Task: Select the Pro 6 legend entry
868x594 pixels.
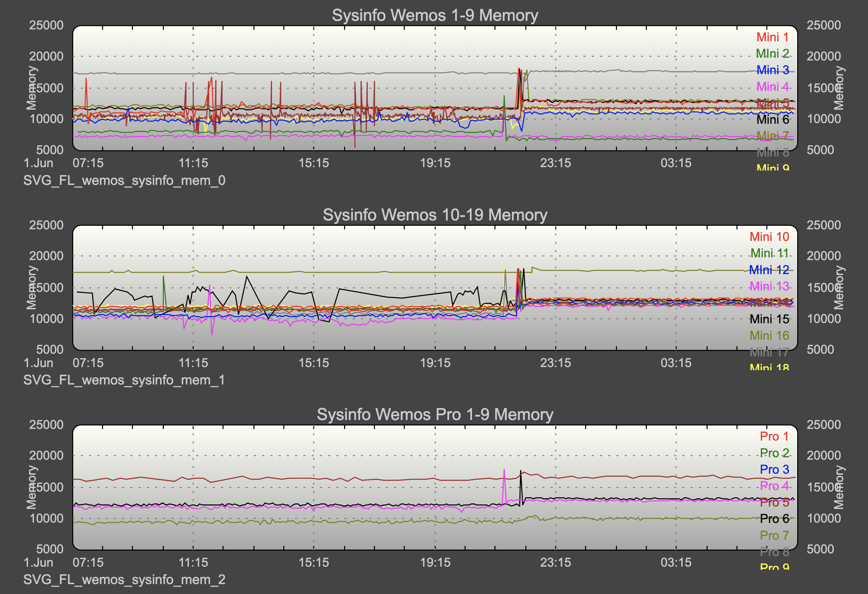Action: (774, 518)
